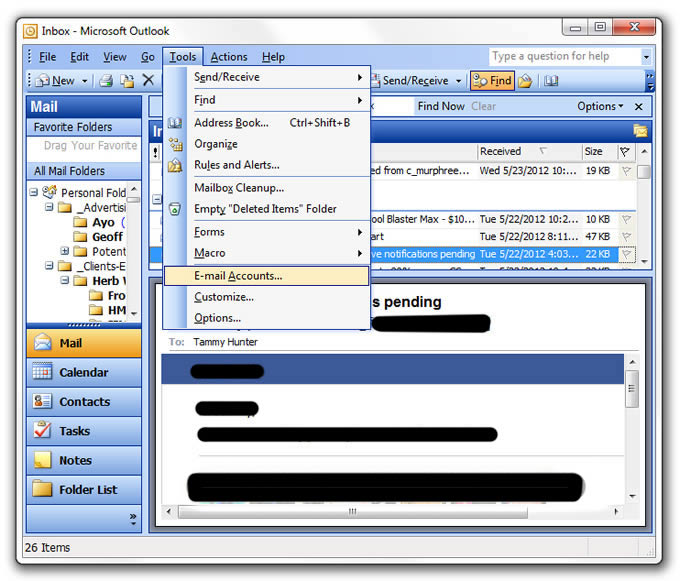Click the Received column header
Viewport: 680px width, 581px height.
(x=529, y=152)
